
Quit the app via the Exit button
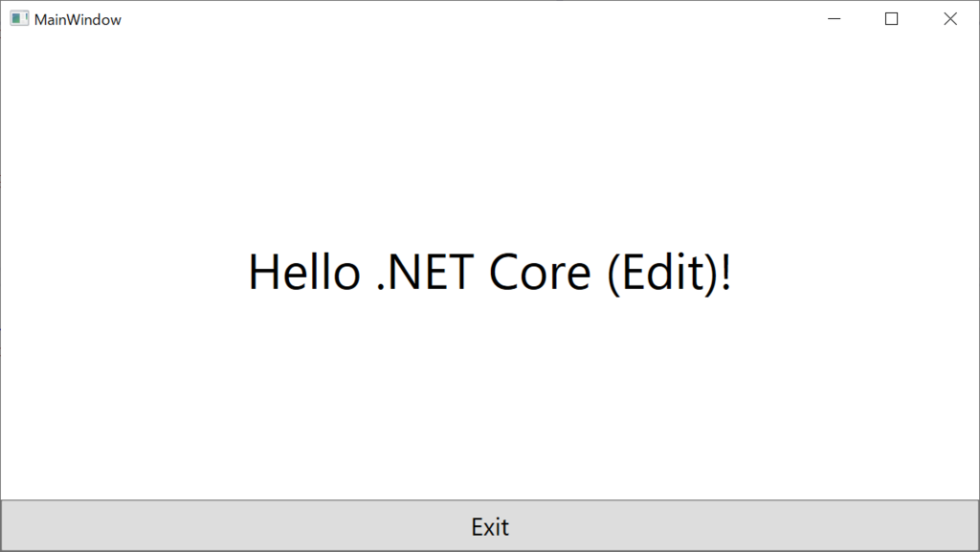coord(490,526)
